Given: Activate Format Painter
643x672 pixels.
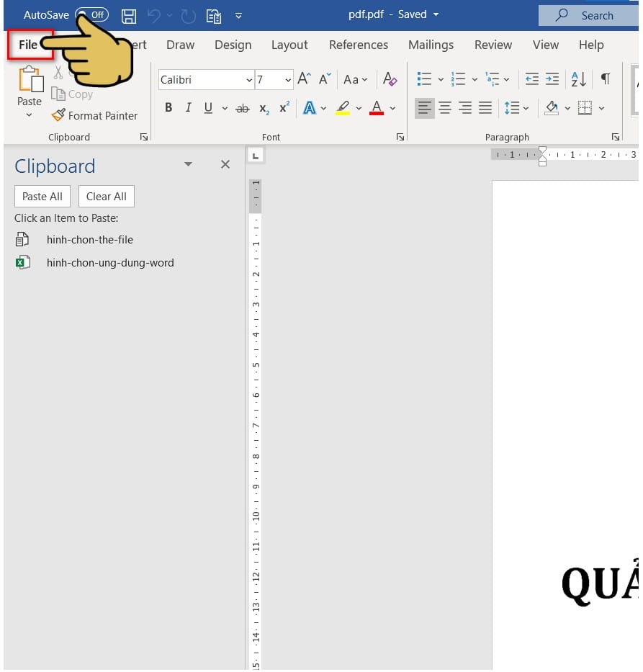Looking at the screenshot, I should (94, 115).
